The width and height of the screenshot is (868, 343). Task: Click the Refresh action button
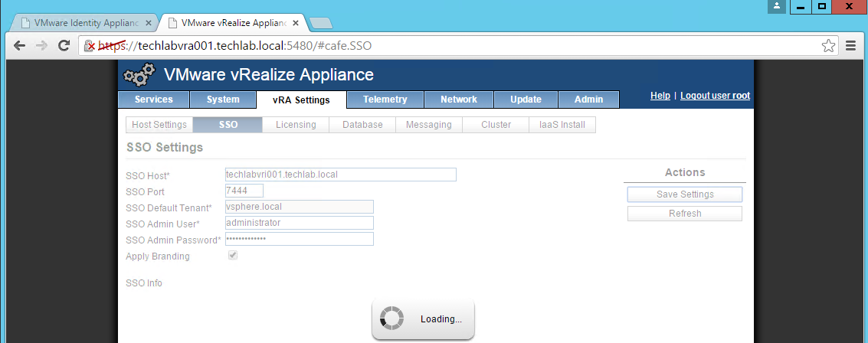coord(685,214)
